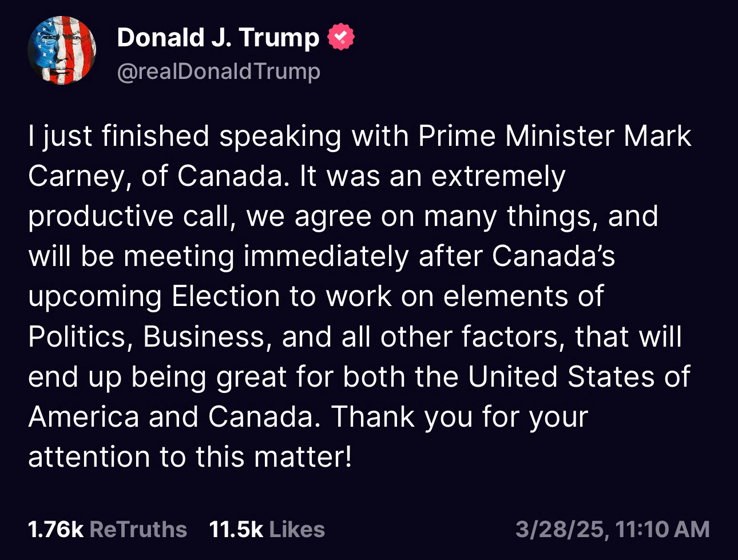Click 'United States of' in the post
This screenshot has height=560, width=738.
(579, 376)
